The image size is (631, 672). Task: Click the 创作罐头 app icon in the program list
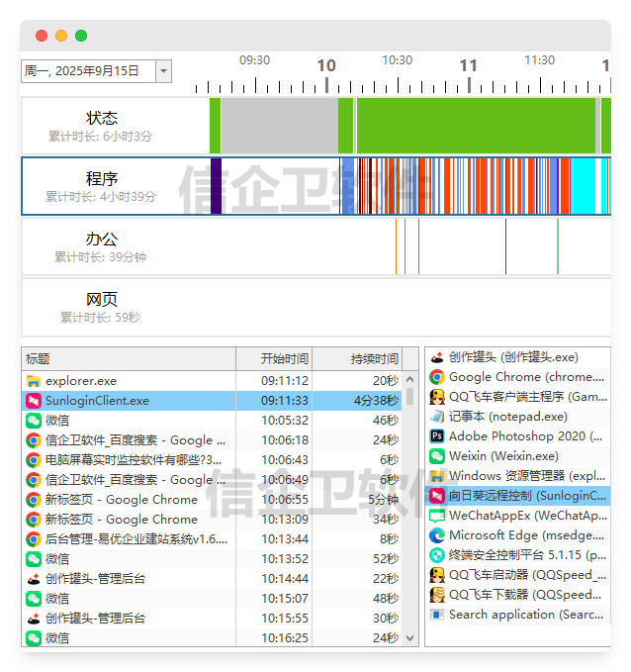[436, 357]
